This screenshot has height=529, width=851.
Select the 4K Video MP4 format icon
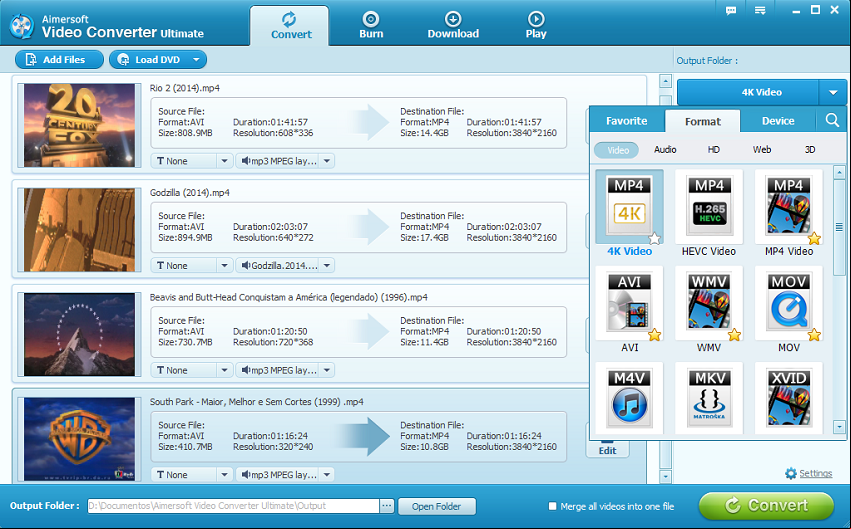(629, 207)
